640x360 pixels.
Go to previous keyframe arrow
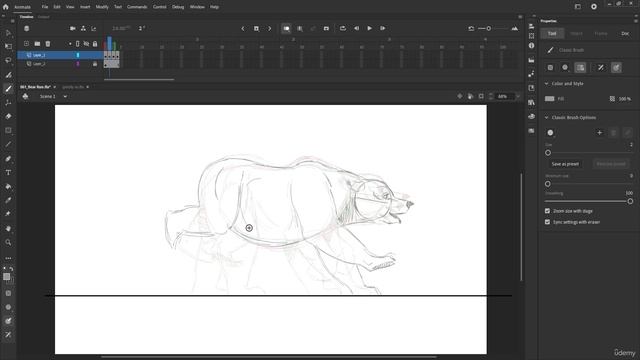243,29
